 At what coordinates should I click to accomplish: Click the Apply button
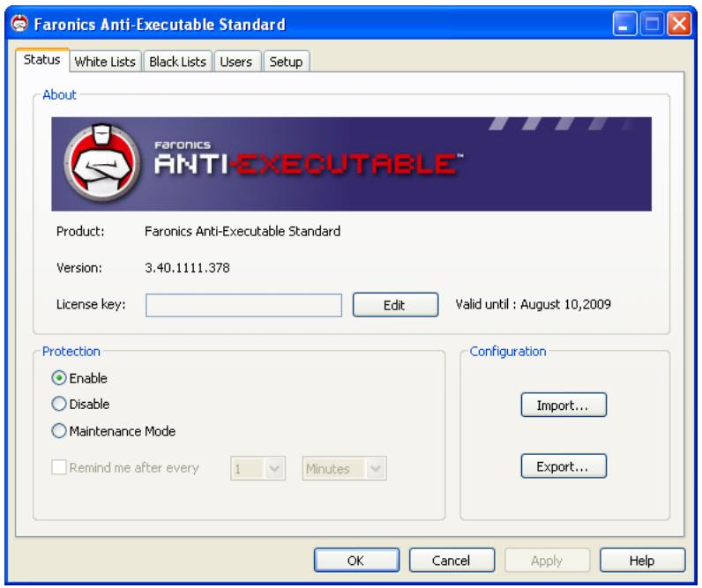547,561
